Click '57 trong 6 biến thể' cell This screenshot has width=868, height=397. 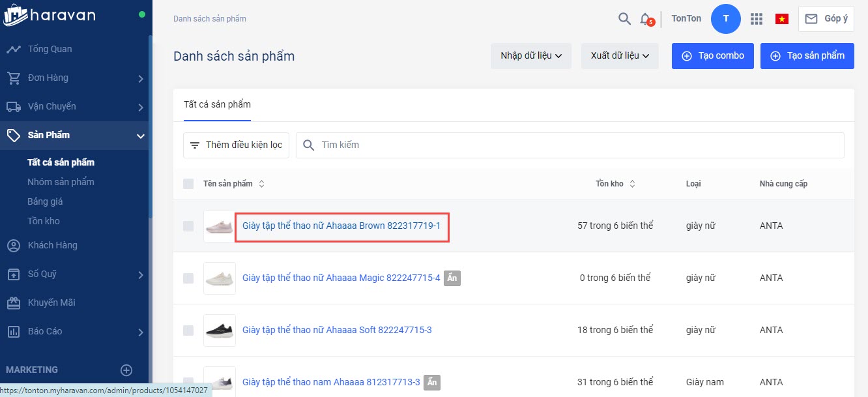[615, 226]
